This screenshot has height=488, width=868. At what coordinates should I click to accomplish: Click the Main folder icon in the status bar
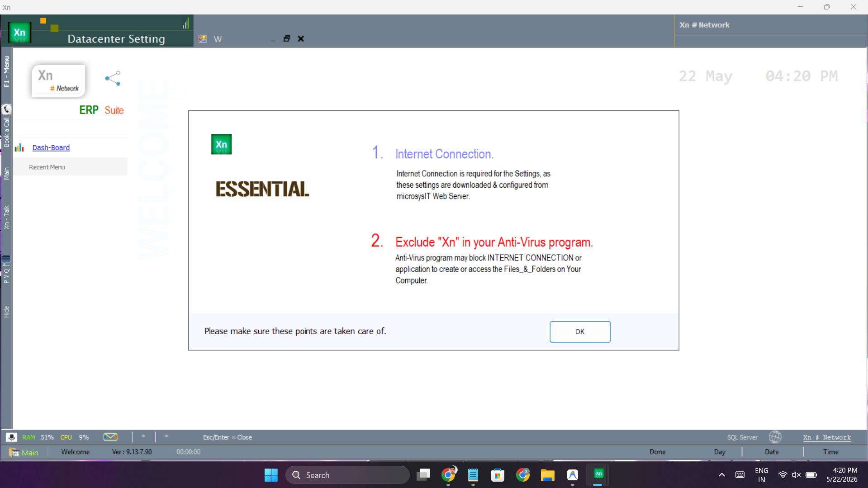(x=14, y=452)
